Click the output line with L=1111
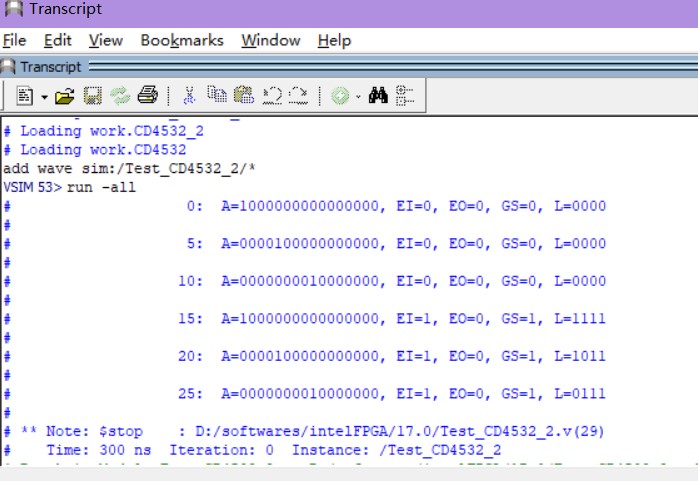The height and width of the screenshot is (481, 698). [305, 319]
